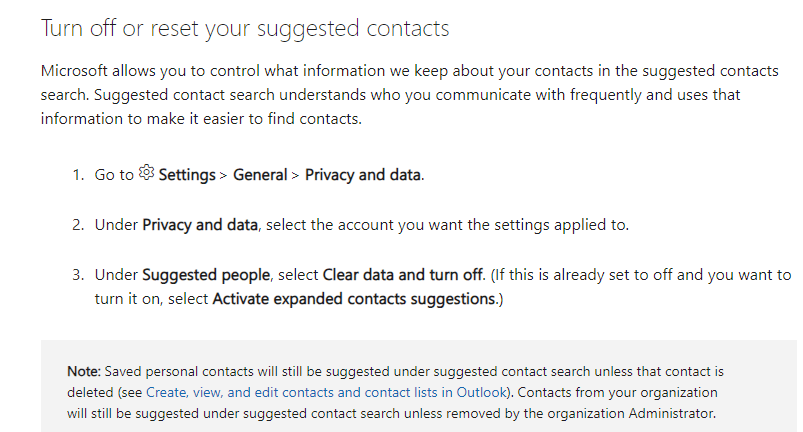803x432 pixels.
Task: Select 'Privacy and data' in step two
Action: [200, 224]
